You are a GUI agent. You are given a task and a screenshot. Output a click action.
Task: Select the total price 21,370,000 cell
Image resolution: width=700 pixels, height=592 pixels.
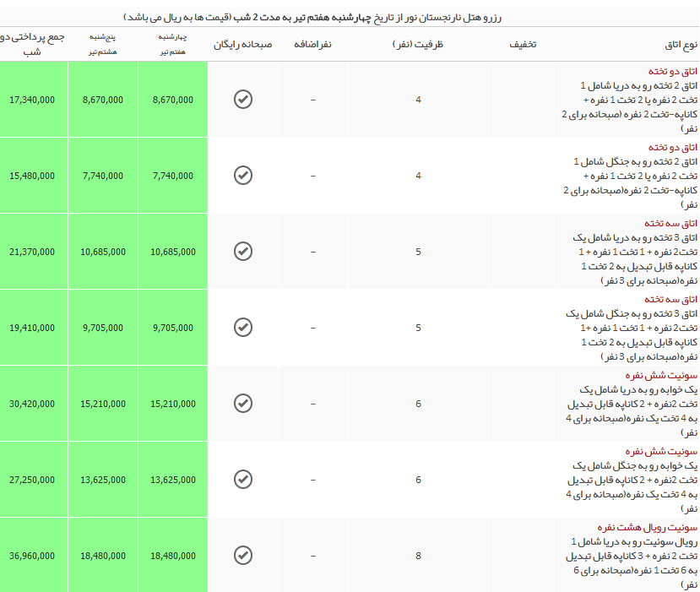coord(34,251)
